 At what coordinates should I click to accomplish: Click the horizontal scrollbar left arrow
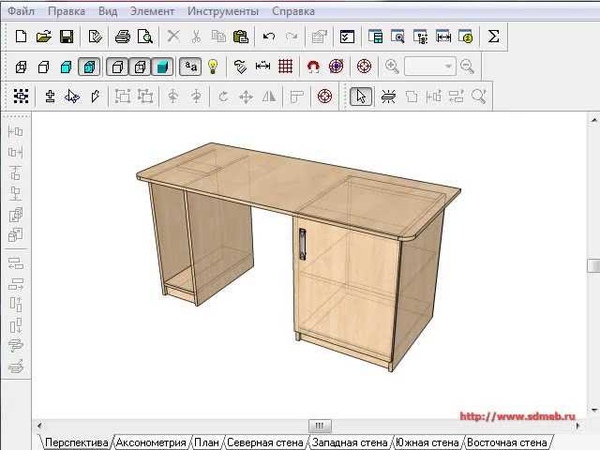39,426
